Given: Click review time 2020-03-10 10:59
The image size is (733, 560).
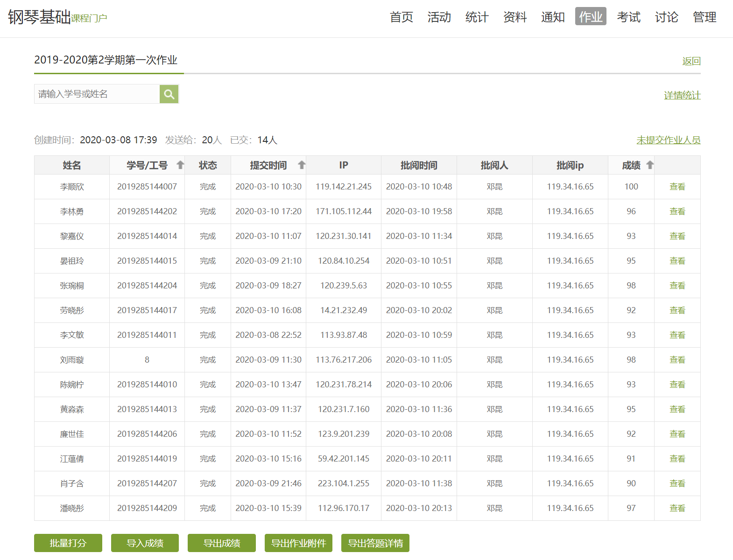Looking at the screenshot, I should click(419, 335).
